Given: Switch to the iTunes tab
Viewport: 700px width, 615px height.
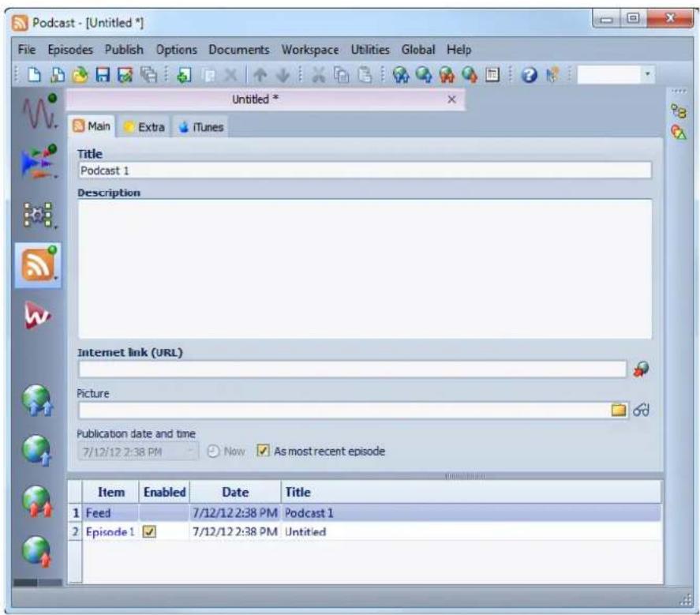Looking at the screenshot, I should pos(201,127).
